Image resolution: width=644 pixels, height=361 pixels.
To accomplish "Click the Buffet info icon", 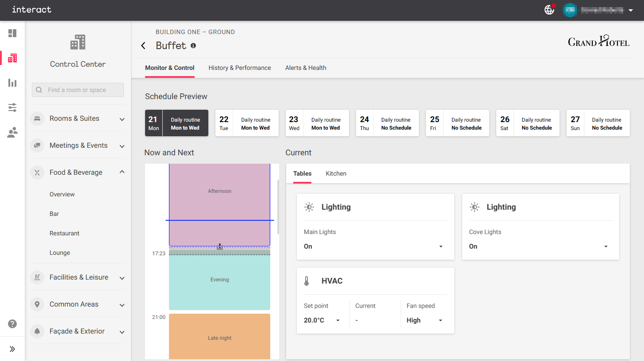I will click(193, 46).
